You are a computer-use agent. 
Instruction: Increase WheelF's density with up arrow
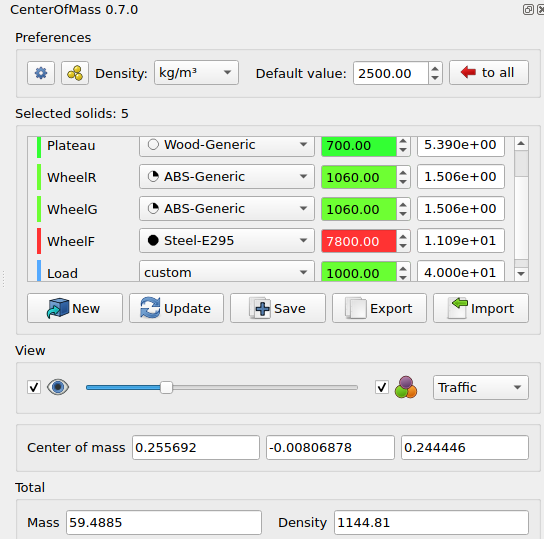tap(403, 236)
